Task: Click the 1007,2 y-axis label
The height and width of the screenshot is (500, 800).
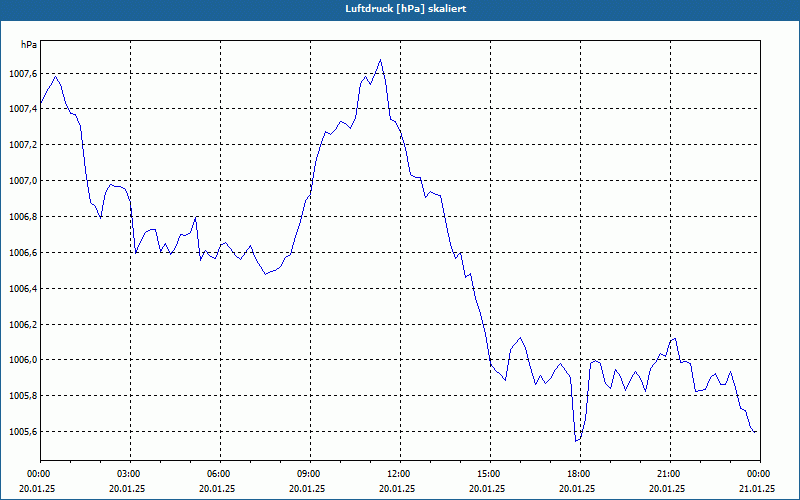Action: click(23, 145)
